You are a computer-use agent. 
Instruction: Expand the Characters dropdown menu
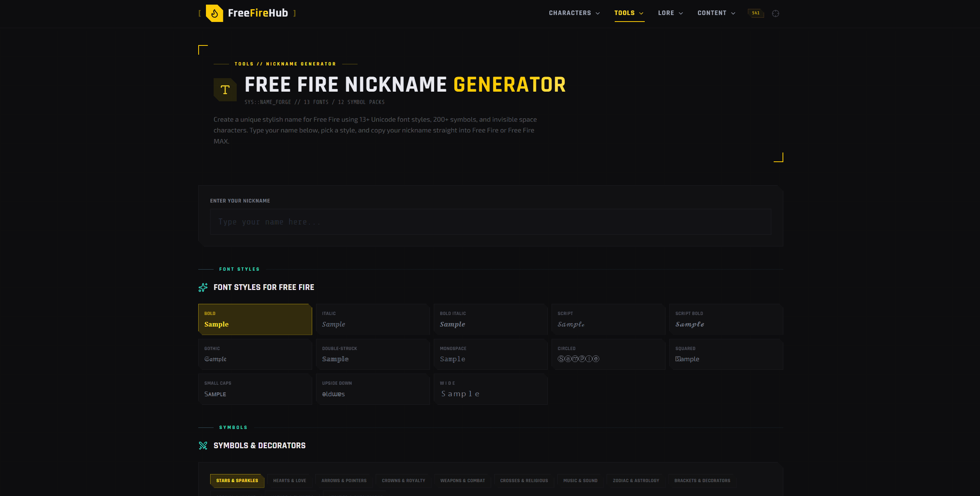[574, 13]
